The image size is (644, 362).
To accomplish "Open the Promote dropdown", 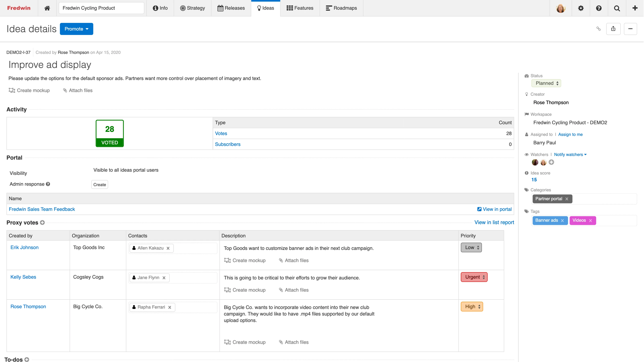I will [x=76, y=29].
